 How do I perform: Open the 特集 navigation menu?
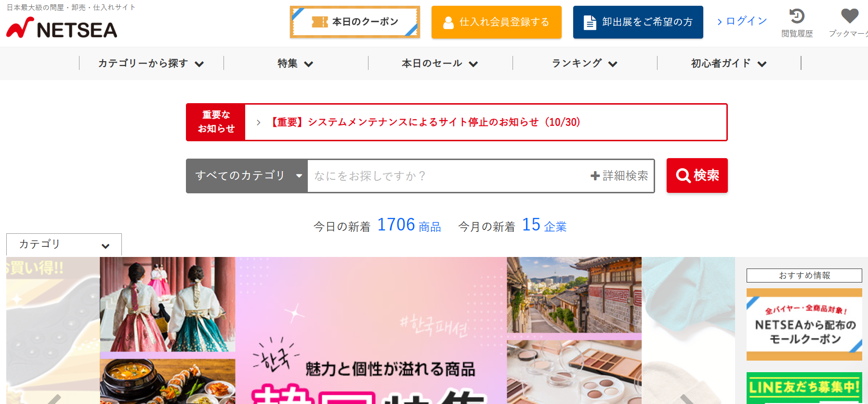click(x=296, y=63)
